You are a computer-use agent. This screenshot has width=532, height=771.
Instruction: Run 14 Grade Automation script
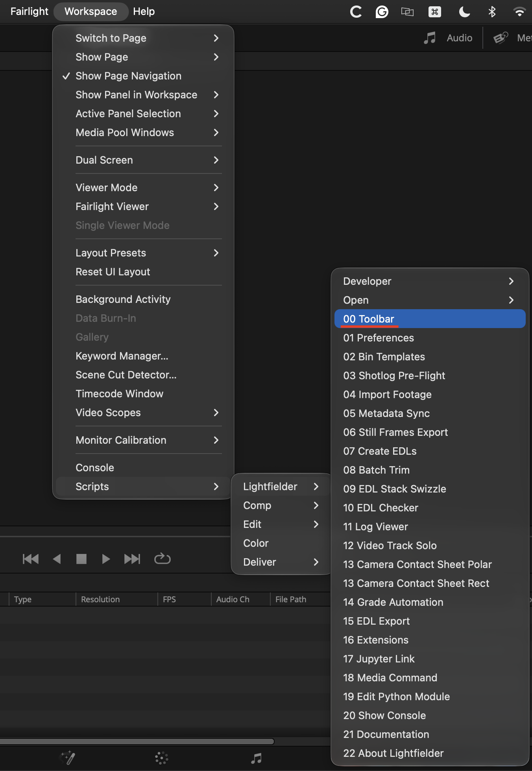click(x=430, y=602)
